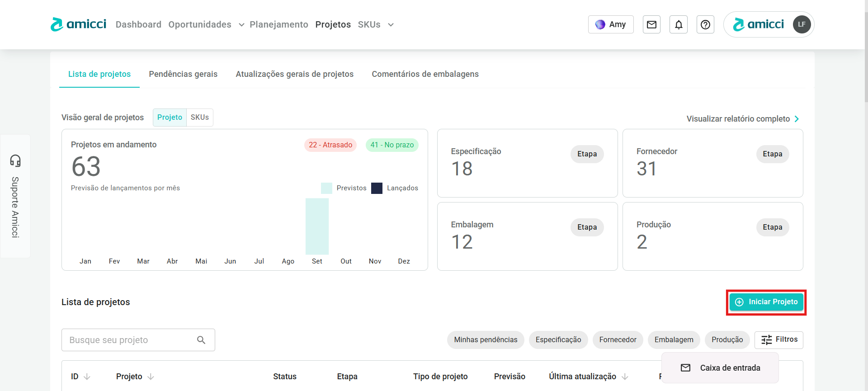Open the Amy assistant button
Image resolution: width=868 pixels, height=391 pixels.
pos(611,24)
